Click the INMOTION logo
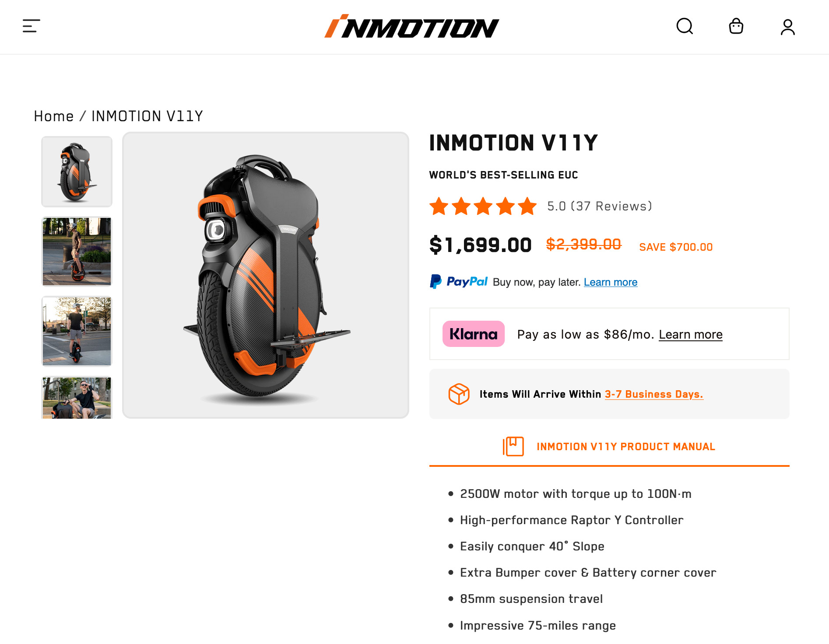 coord(411,26)
